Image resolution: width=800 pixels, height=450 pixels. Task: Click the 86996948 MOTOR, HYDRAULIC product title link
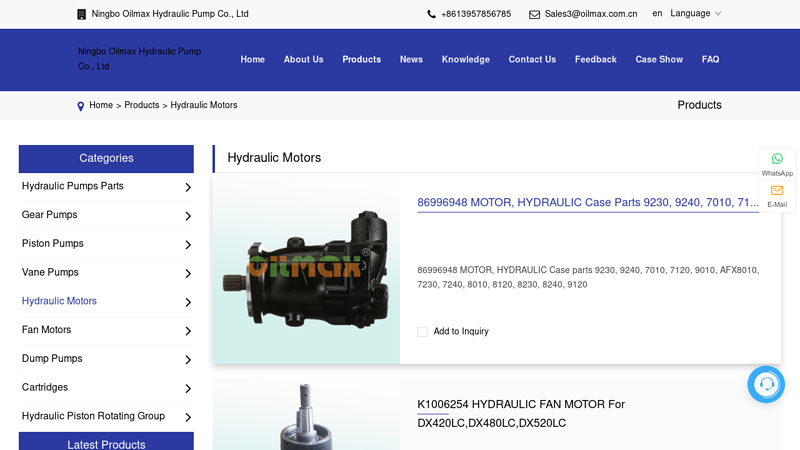pyautogui.click(x=588, y=203)
